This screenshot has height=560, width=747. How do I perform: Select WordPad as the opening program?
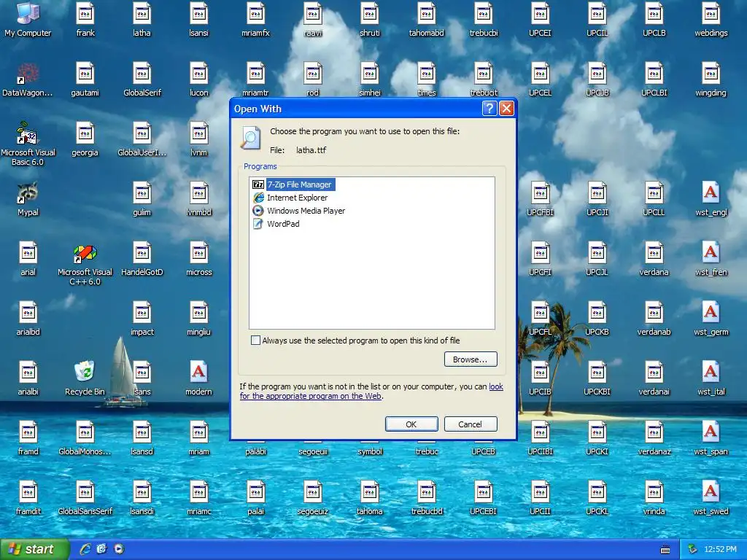coord(276,224)
